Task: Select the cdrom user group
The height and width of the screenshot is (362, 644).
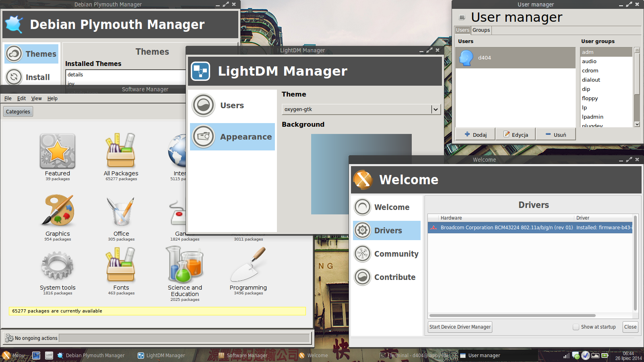Action: pos(606,70)
